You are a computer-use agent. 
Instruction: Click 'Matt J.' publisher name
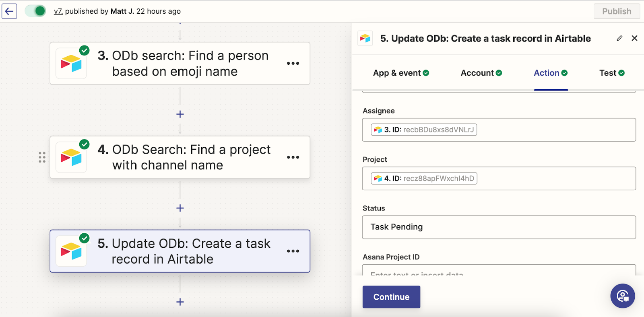pyautogui.click(x=122, y=11)
